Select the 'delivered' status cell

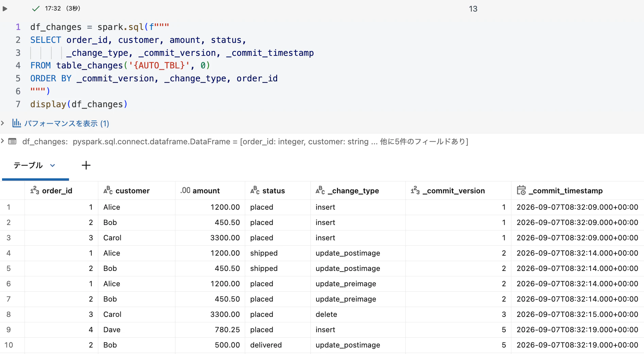point(278,345)
